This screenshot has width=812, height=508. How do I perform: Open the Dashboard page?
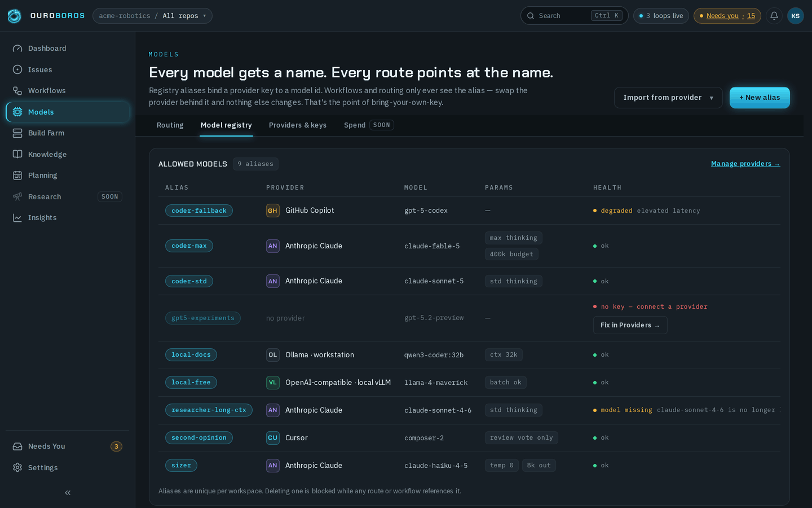pyautogui.click(x=68, y=49)
